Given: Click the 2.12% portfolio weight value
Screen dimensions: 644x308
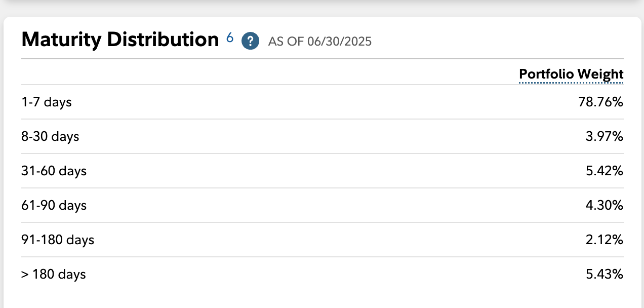Looking at the screenshot, I should tap(604, 240).
